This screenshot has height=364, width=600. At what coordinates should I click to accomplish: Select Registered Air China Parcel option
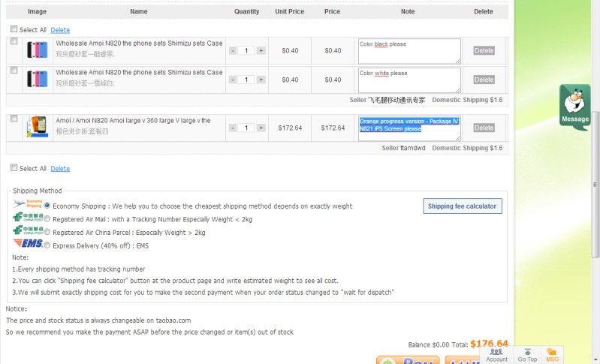(47, 232)
